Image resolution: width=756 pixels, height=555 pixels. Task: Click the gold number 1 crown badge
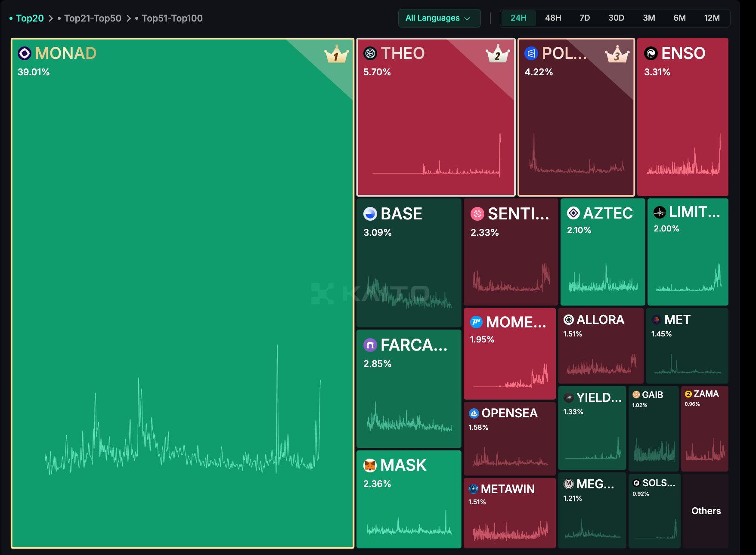point(336,55)
